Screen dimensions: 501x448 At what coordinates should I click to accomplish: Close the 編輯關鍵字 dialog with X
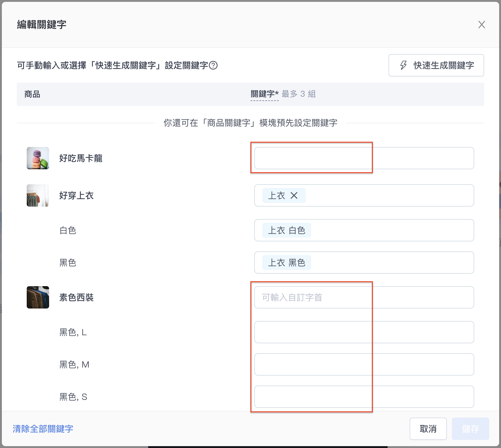(x=481, y=25)
